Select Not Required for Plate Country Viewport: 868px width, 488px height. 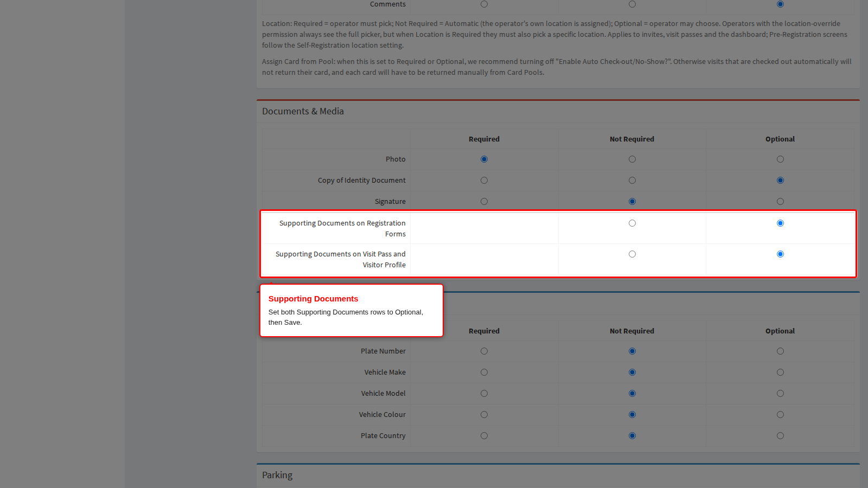point(632,436)
